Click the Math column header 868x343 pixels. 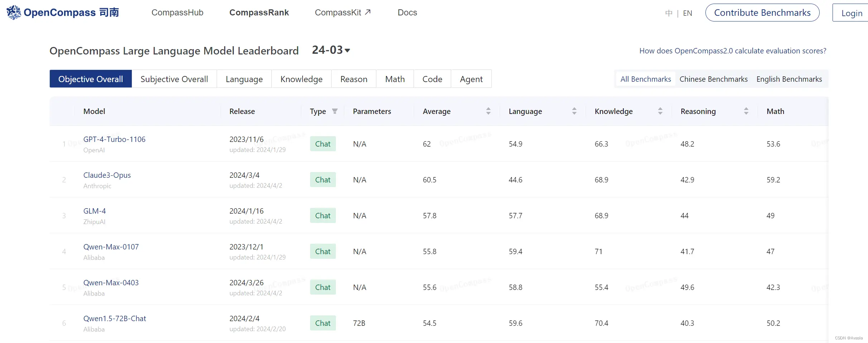pyautogui.click(x=775, y=111)
